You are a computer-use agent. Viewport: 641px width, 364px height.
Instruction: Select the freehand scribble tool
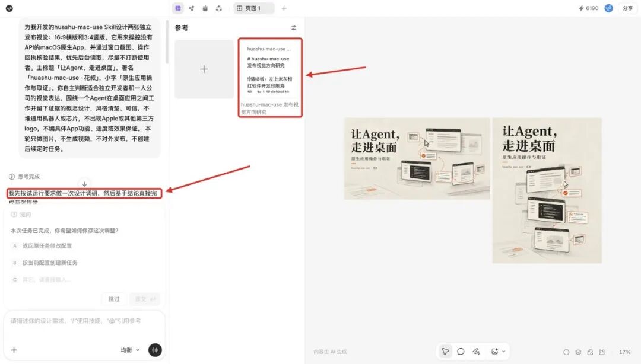tap(476, 352)
